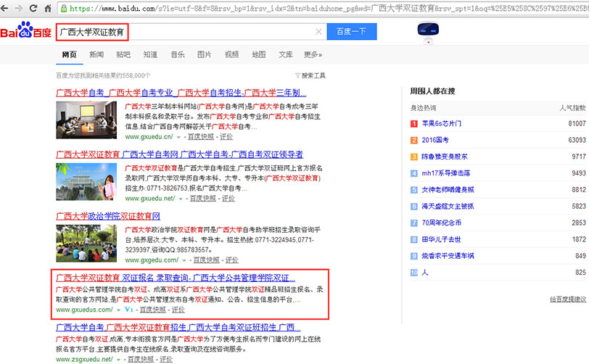
Task: Switch to the 新闻 tab
Action: coord(96,55)
